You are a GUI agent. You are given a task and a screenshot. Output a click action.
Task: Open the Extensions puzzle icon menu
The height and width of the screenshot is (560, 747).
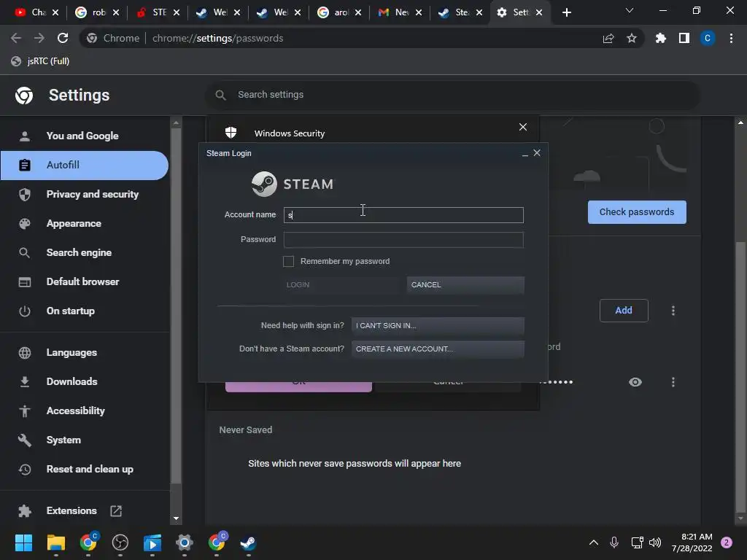(661, 38)
